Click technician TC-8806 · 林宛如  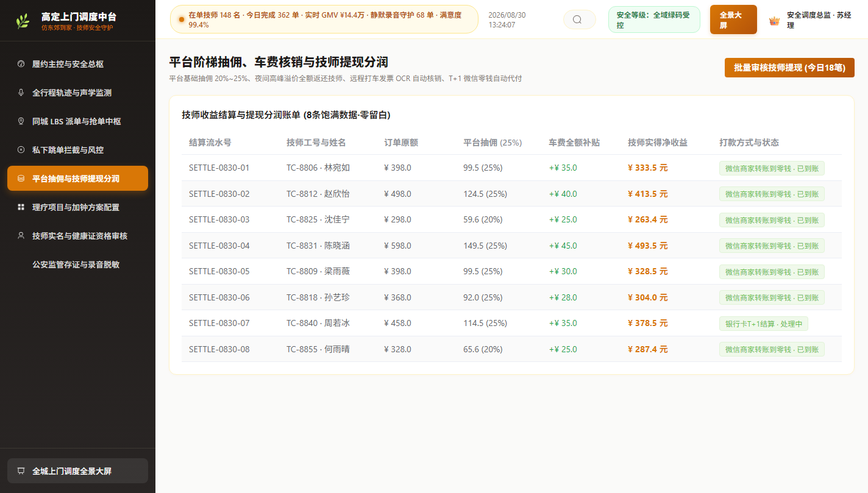pos(318,168)
